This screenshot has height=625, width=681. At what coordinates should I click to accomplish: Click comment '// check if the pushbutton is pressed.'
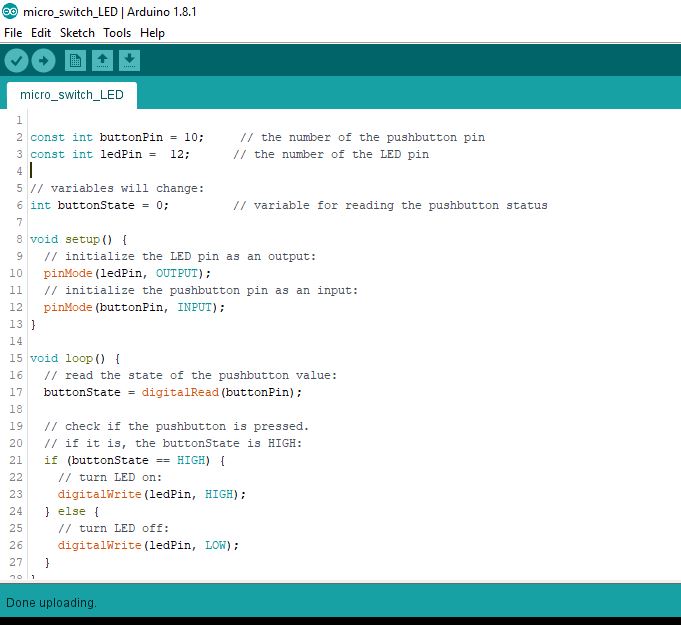pos(176,426)
